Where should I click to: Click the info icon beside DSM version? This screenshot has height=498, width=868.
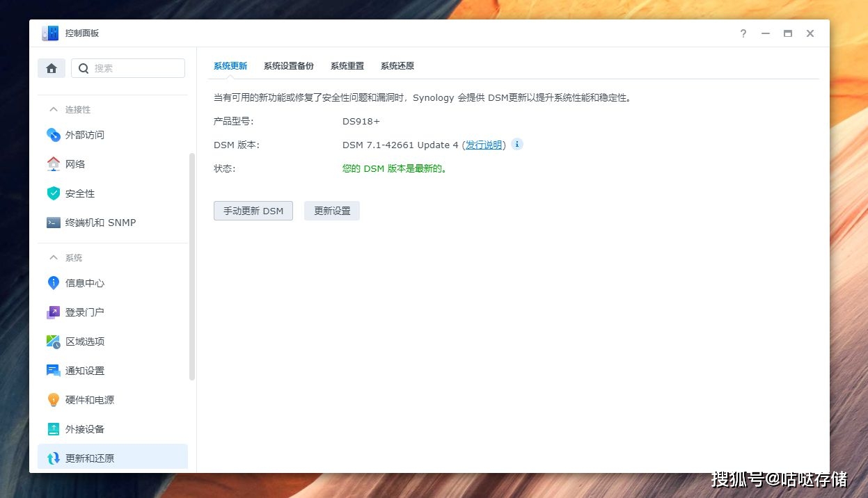517,144
